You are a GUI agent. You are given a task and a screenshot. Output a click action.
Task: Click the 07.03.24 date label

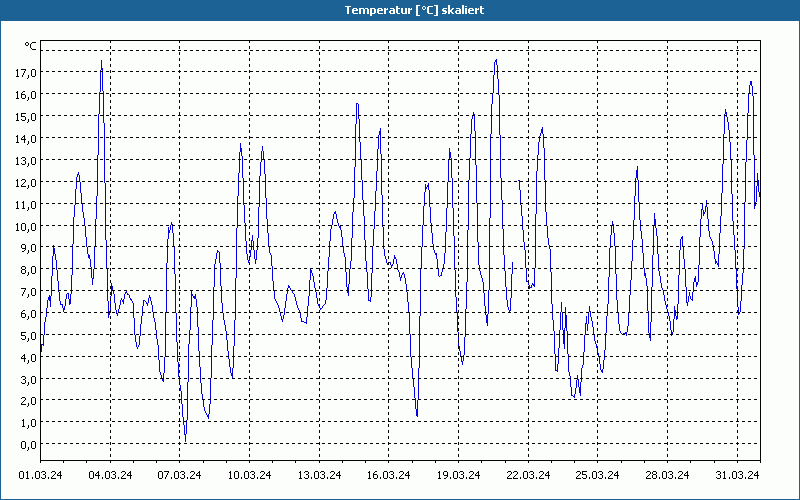click(x=180, y=475)
